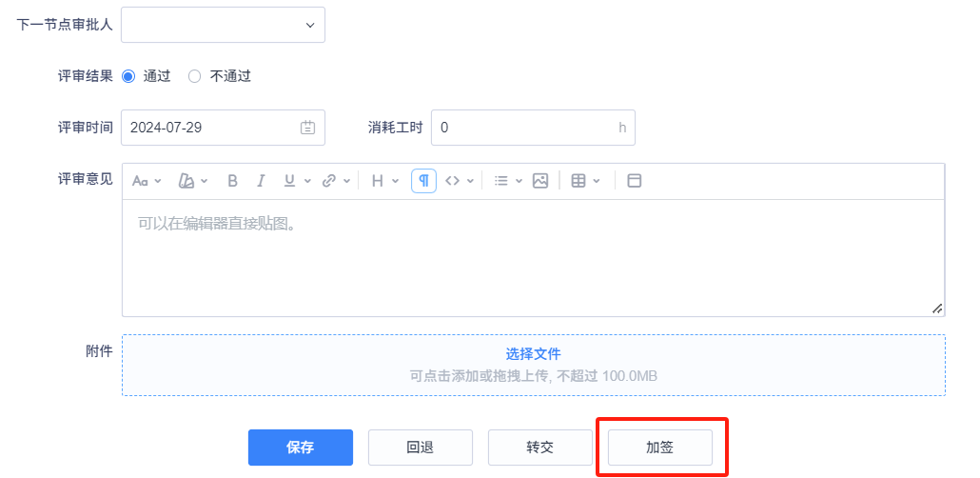Expand the table options dropdown arrow
Viewport: 980px width, 478px height.
tap(597, 181)
